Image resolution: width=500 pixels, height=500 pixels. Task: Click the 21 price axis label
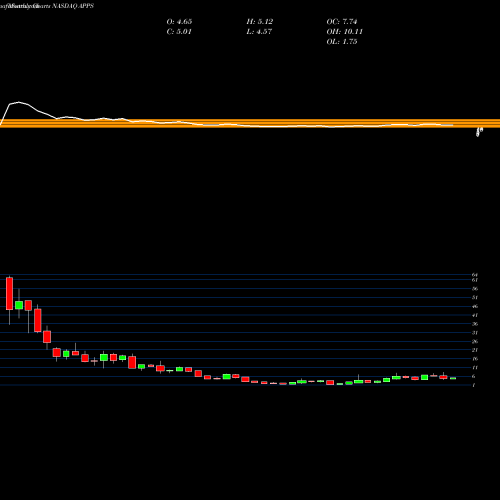475,350
